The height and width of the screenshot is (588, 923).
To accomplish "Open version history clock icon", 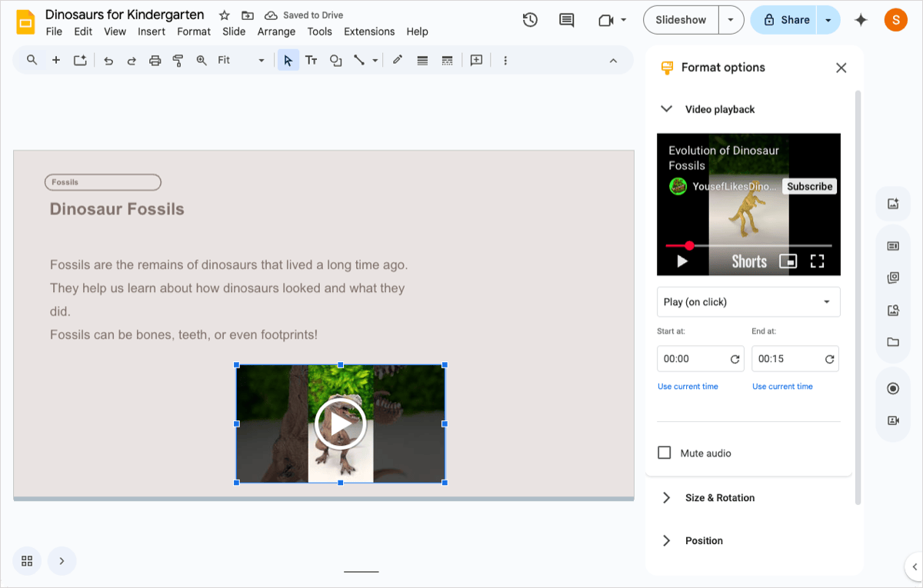I will coord(530,20).
